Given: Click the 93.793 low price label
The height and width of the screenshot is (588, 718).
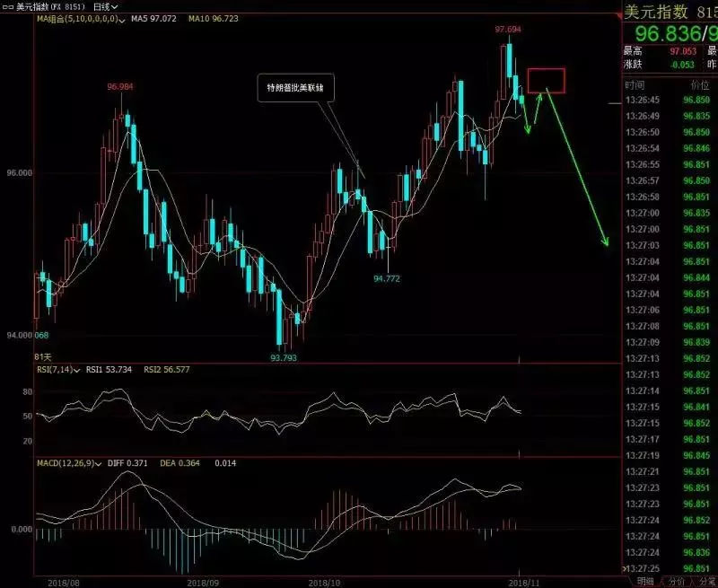Looking at the screenshot, I should click(283, 358).
